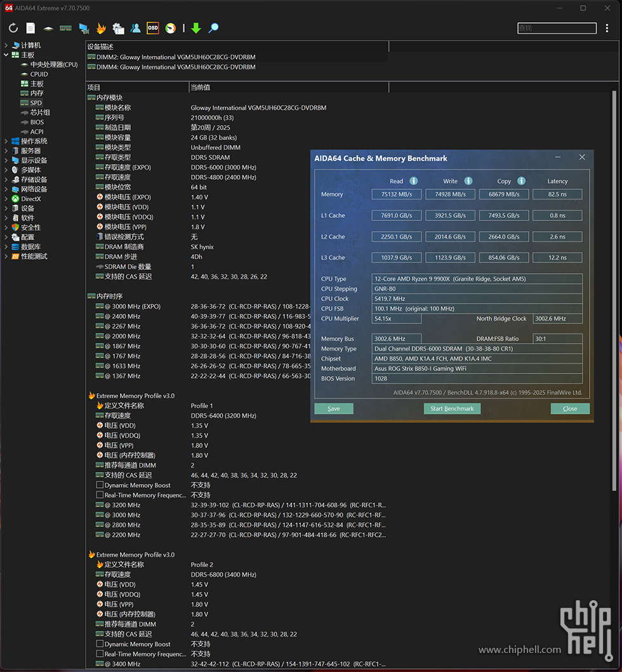Expand the DirectX tree node arrow
622x672 pixels.
point(6,199)
